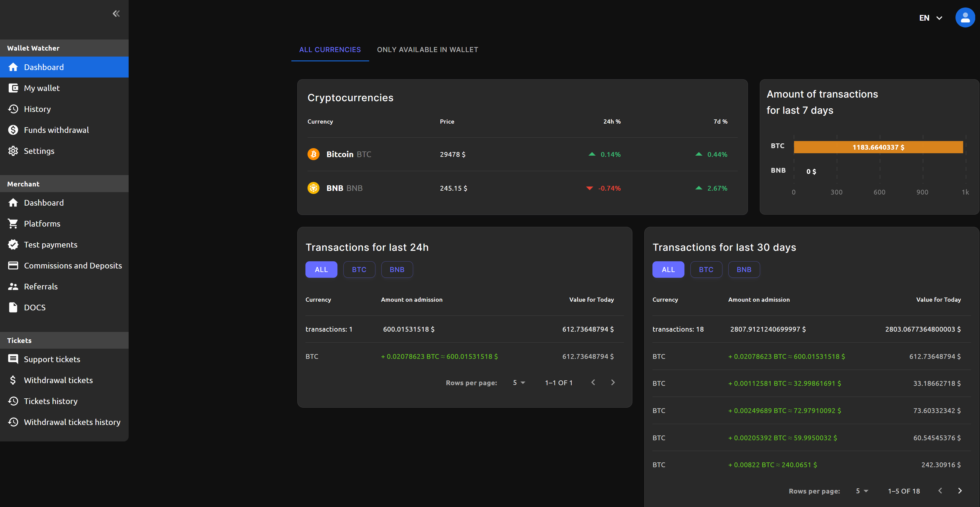Image resolution: width=980 pixels, height=507 pixels.
Task: Open Commissions and Deposits link
Action: click(73, 265)
